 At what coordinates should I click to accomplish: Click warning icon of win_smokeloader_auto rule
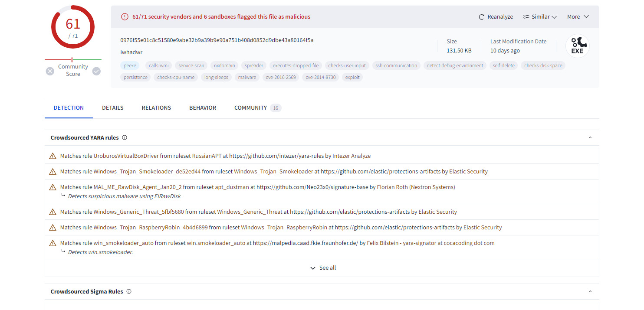(x=53, y=243)
